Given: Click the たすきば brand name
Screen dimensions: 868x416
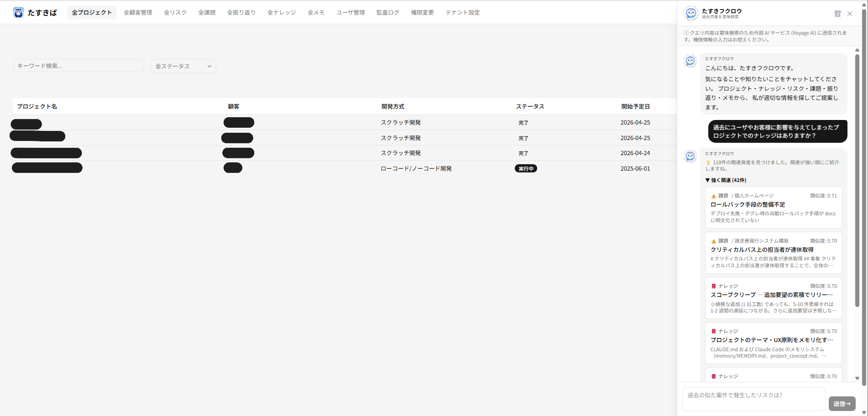Looking at the screenshot, I should click(42, 13).
